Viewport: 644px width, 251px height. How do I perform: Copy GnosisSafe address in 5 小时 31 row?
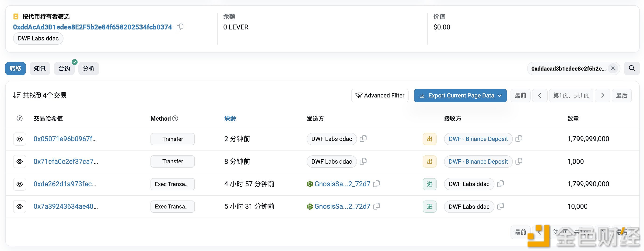pos(377,206)
